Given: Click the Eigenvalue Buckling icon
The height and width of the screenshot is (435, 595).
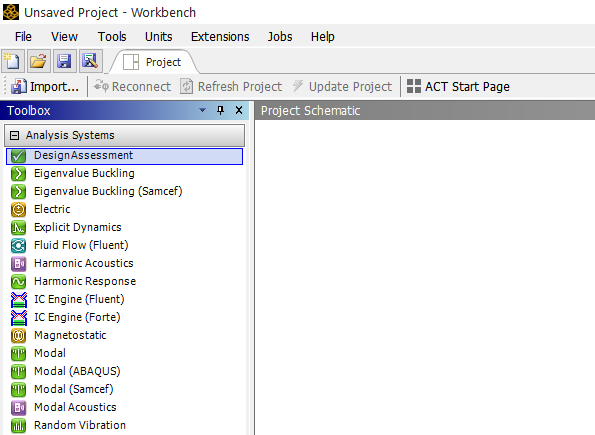Looking at the screenshot, I should point(18,173).
